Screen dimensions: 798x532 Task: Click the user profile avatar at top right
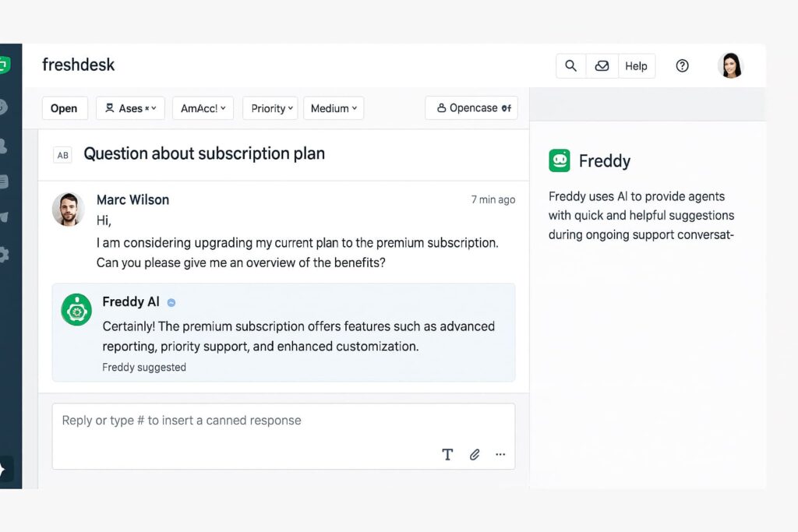pyautogui.click(x=730, y=66)
